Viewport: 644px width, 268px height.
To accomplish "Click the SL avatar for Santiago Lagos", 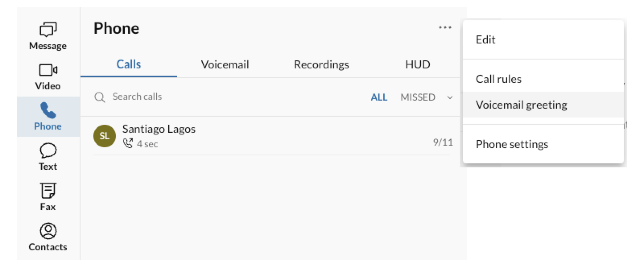I will click(105, 136).
